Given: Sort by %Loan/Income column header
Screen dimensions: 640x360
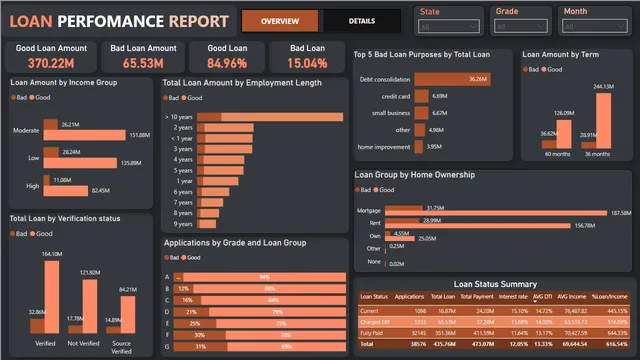Looking at the screenshot, I should point(609,297).
